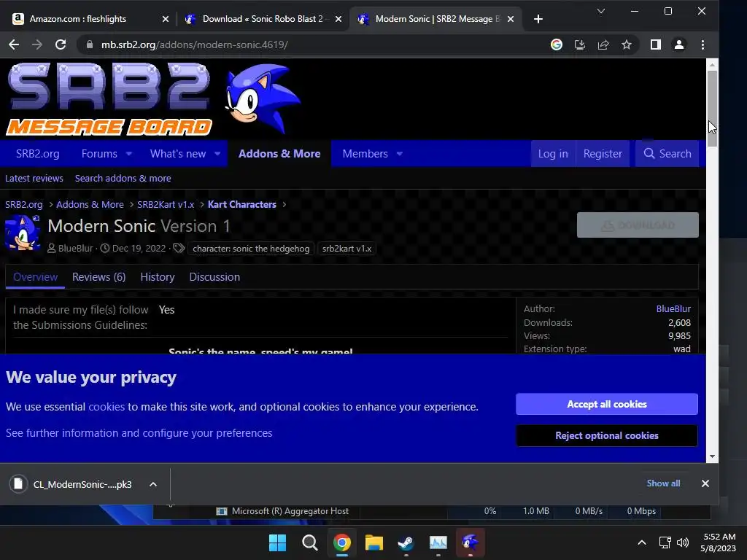Open the Chrome profile menu

click(679, 44)
